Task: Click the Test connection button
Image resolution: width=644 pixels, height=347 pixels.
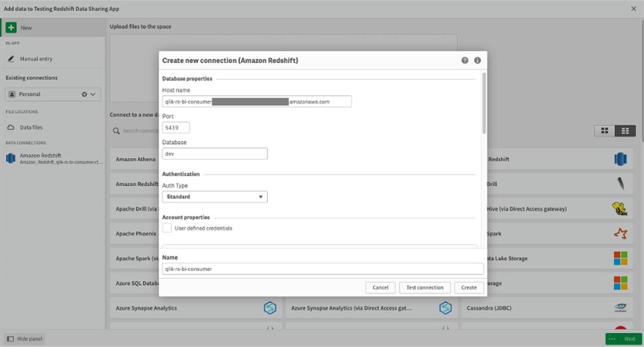Action: [x=425, y=287]
